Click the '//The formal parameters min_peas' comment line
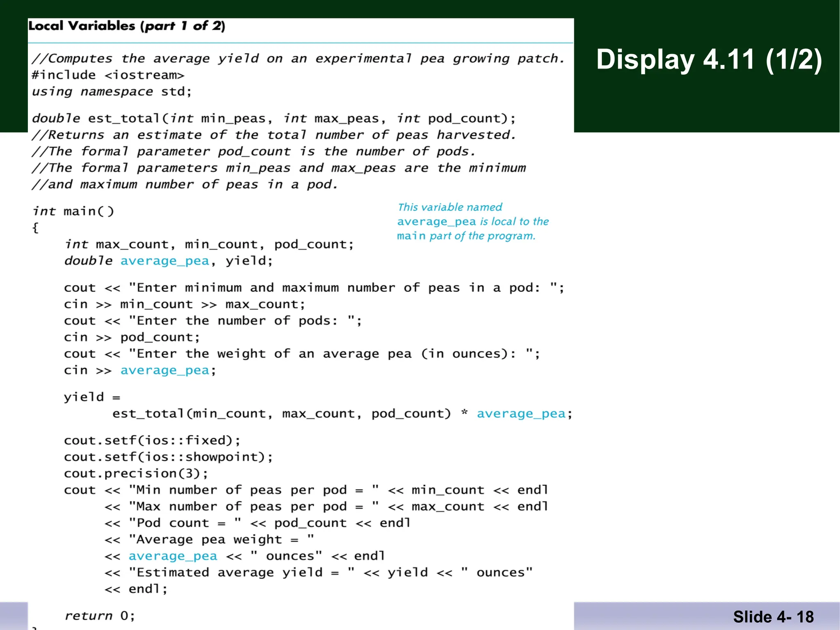The height and width of the screenshot is (630, 840). (279, 168)
